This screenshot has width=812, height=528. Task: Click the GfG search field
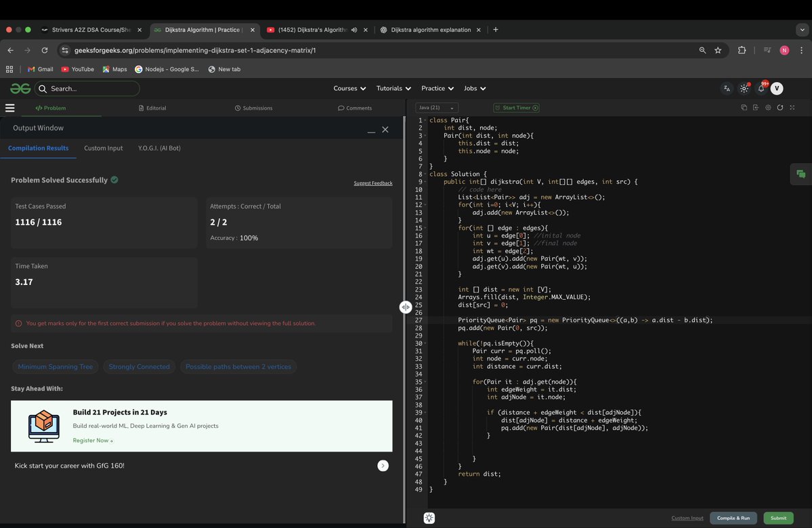[x=87, y=89]
